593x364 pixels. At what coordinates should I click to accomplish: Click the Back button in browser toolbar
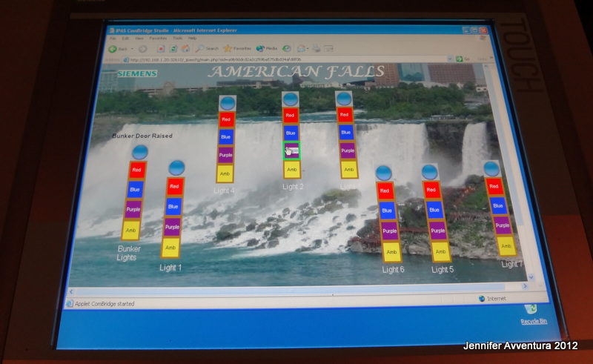tap(118, 48)
